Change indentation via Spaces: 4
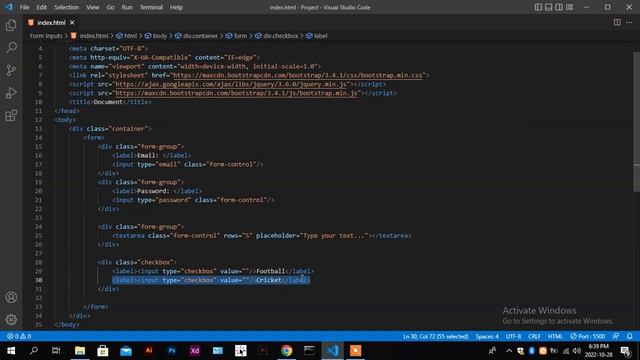 (x=487, y=336)
